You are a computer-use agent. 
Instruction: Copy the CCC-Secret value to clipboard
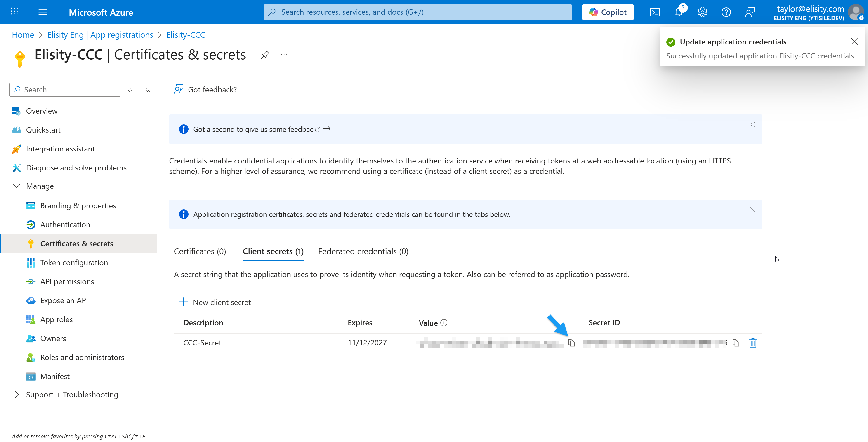pyautogui.click(x=571, y=343)
